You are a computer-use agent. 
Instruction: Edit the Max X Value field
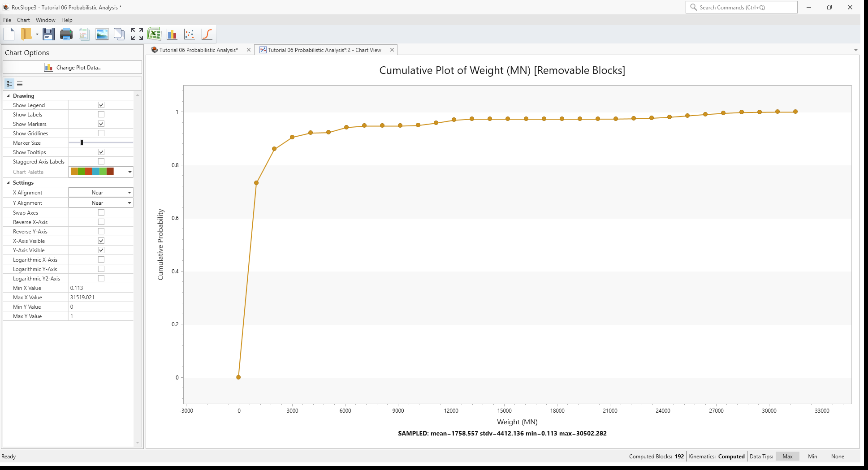point(101,298)
